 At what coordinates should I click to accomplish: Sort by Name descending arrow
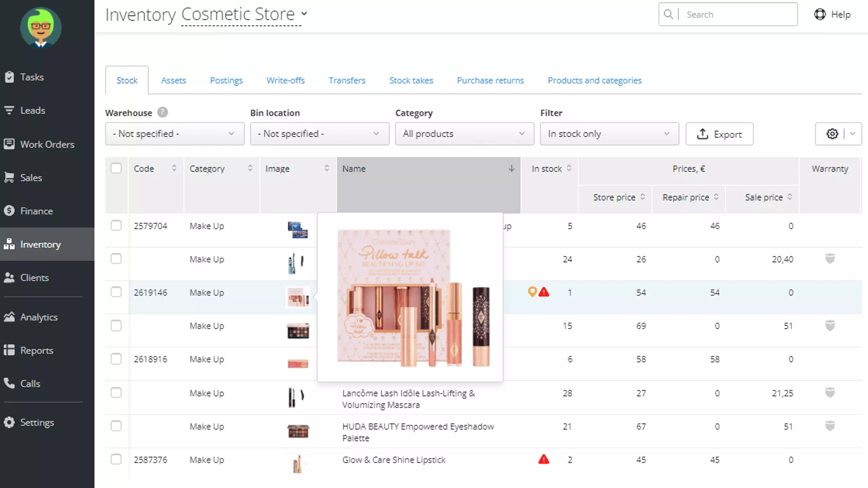(511, 168)
